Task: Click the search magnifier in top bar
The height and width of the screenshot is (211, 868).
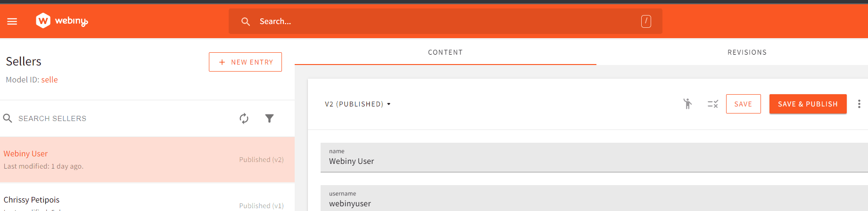Action: [246, 21]
